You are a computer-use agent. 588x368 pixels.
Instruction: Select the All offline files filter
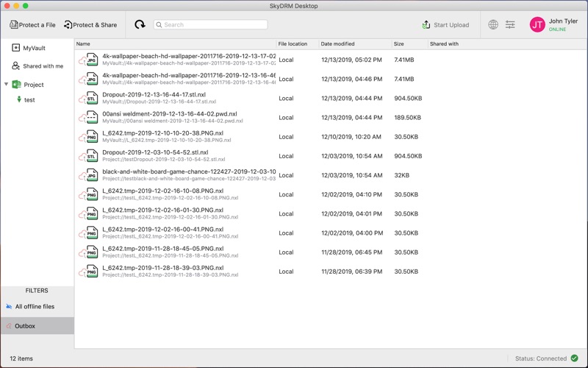point(35,306)
